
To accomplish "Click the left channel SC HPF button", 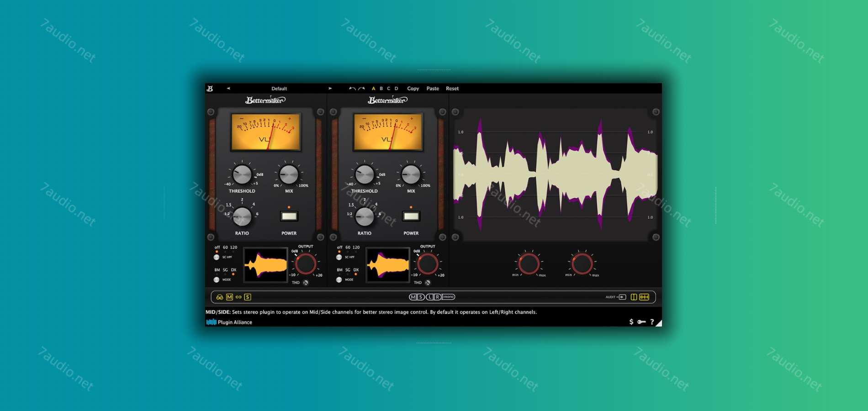I will [x=217, y=257].
